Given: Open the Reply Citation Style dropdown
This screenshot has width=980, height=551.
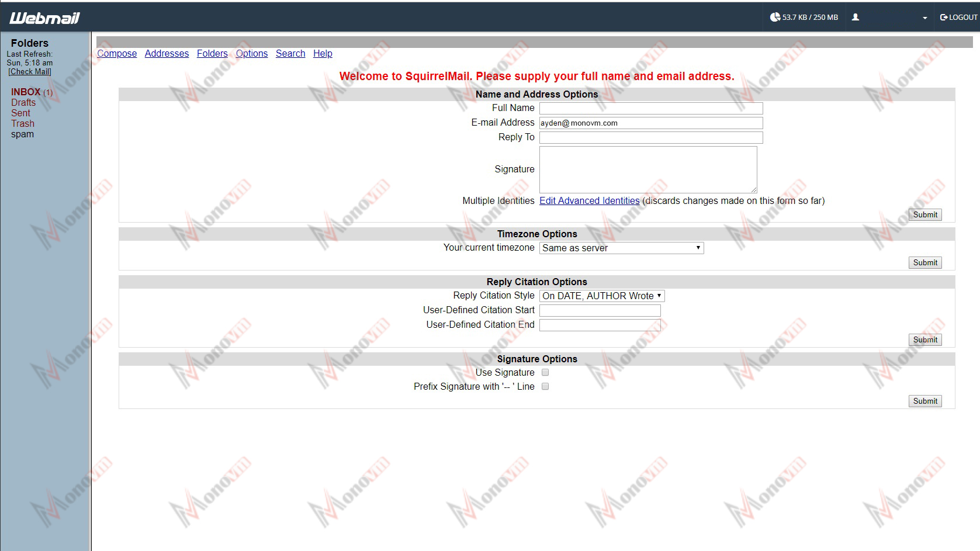Looking at the screenshot, I should tap(601, 296).
